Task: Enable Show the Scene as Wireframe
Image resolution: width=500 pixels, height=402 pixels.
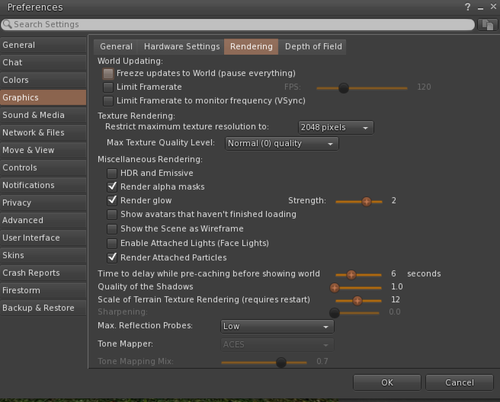Action: (112, 229)
